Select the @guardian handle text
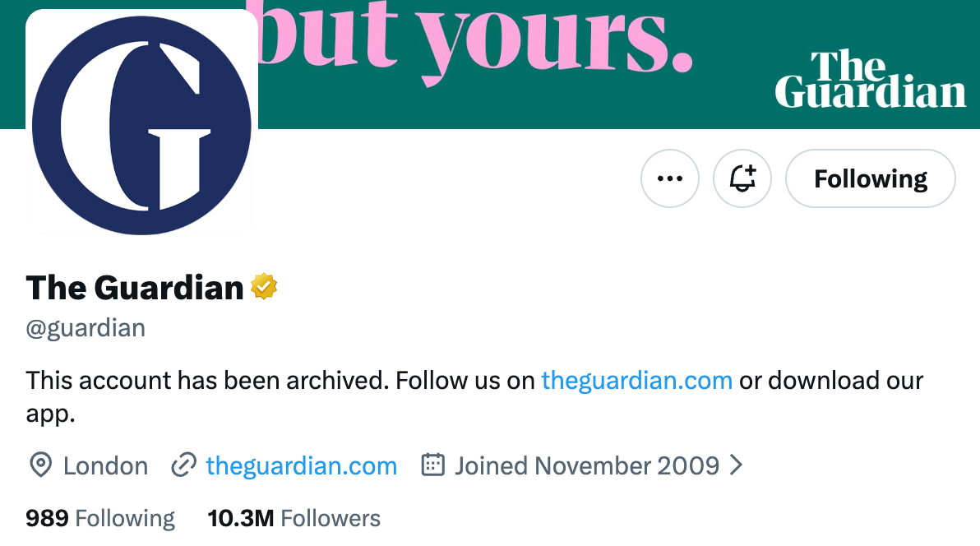This screenshot has width=980, height=546. click(x=85, y=327)
